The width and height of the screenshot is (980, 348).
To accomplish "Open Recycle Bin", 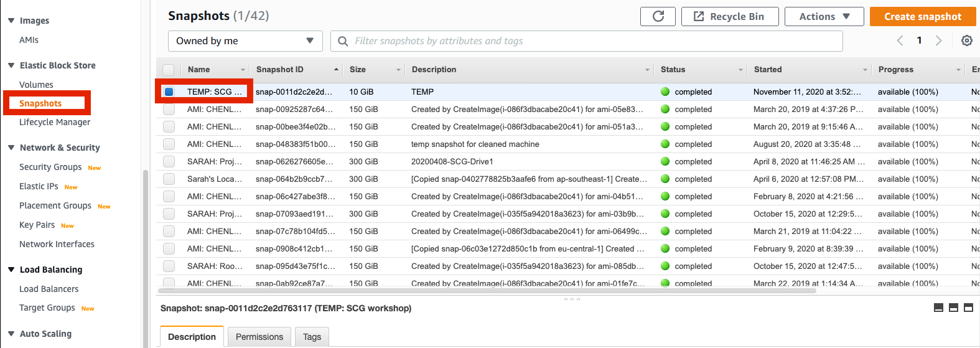I will pos(730,17).
